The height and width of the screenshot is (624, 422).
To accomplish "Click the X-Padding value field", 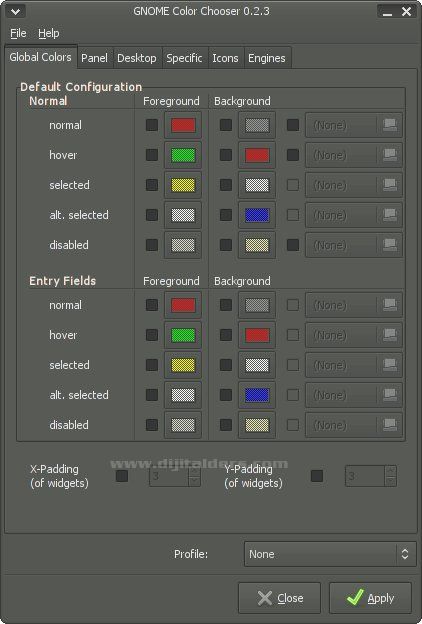I will click(x=169, y=476).
